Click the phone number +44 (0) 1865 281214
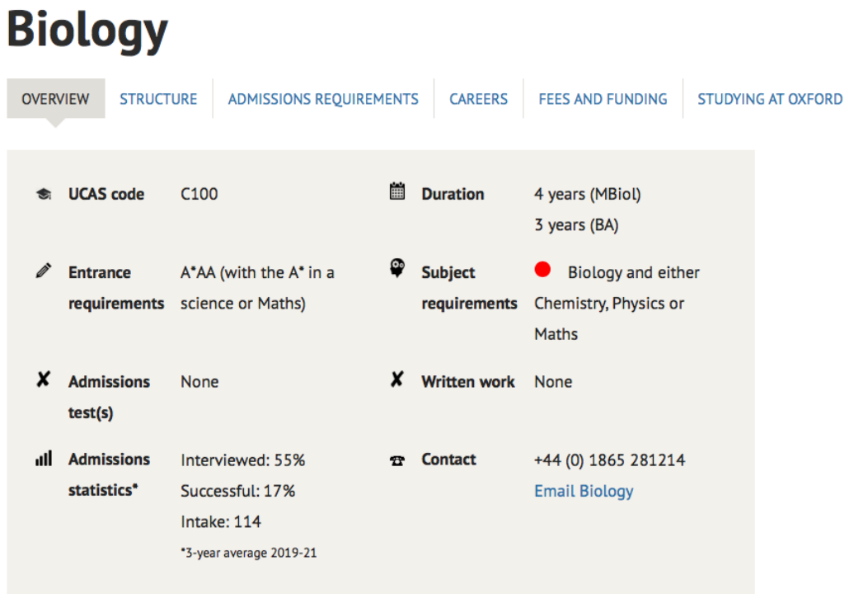This screenshot has height=594, width=868. point(609,460)
